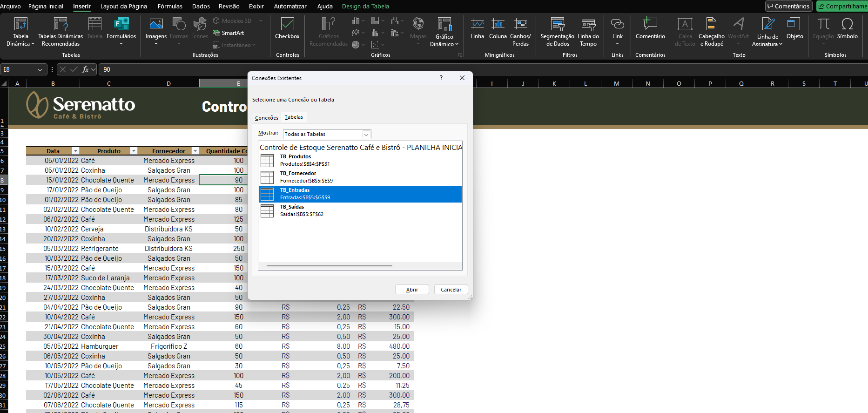
Task: Expand the column chart type dropdown
Action: click(363, 21)
